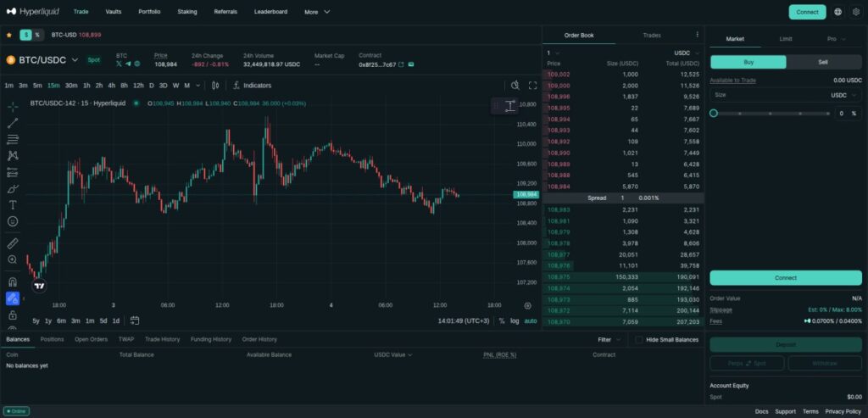Select the trend line drawing tool

[13, 123]
